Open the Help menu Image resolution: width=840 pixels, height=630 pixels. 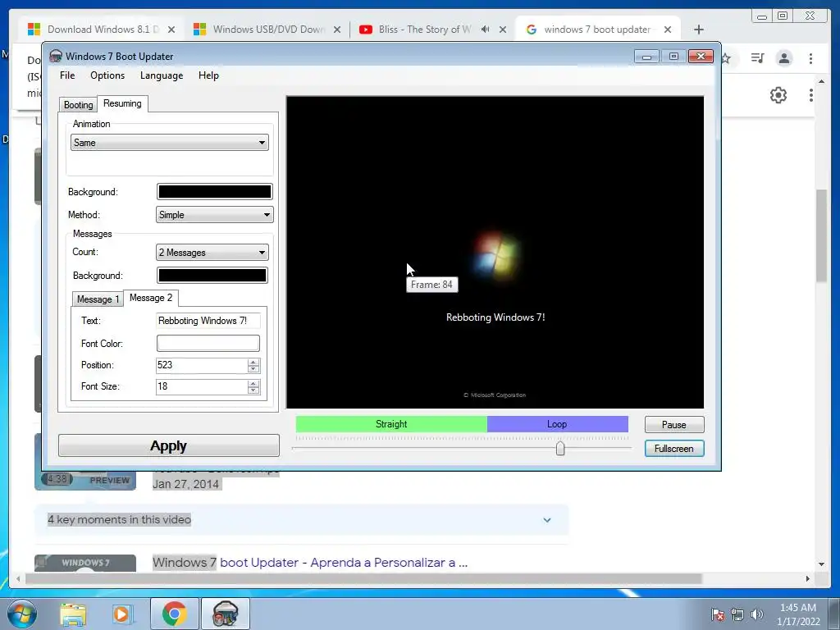point(208,75)
